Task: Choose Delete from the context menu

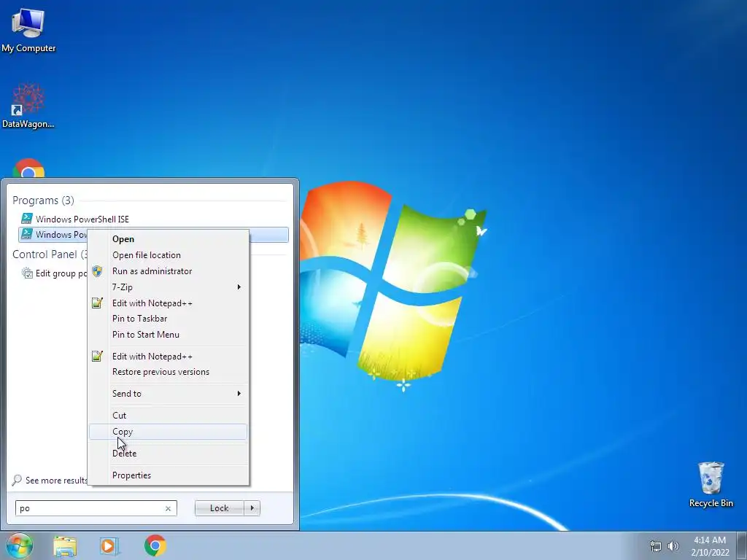Action: (x=169, y=454)
